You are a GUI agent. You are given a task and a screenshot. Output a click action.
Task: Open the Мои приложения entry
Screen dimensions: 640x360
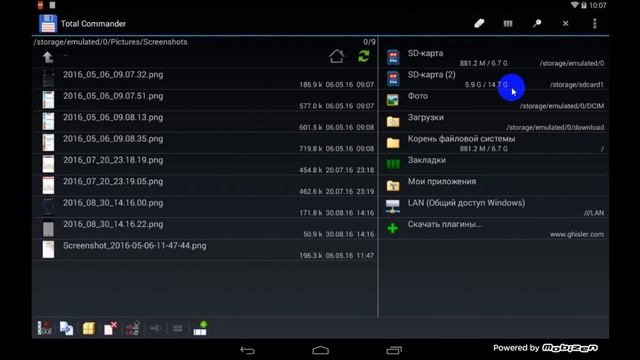tap(494, 185)
